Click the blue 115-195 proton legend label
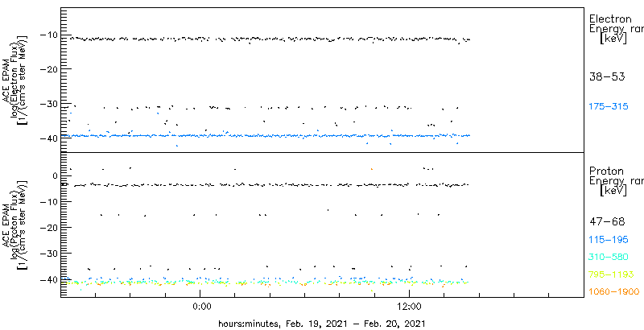 (609, 239)
